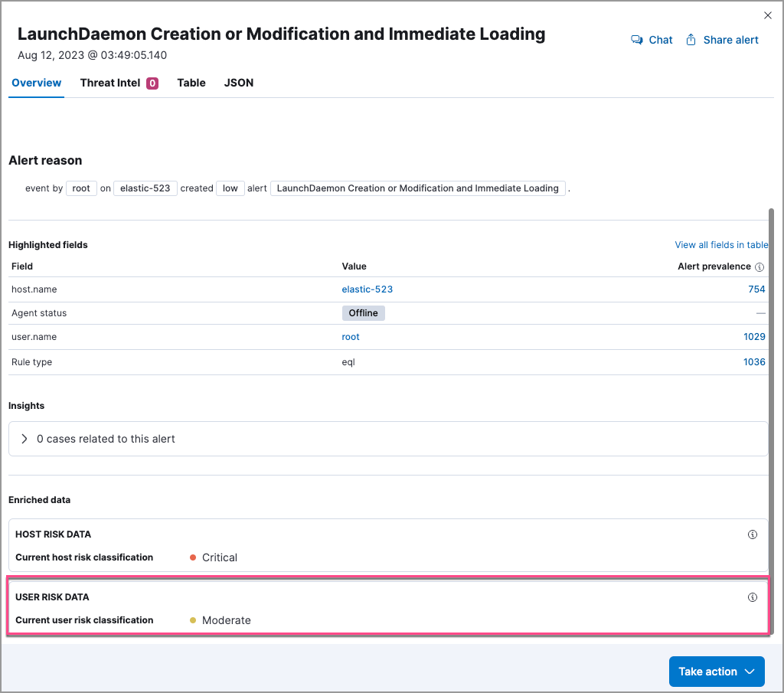Open the View all fields in table link
The image size is (784, 693).
(721, 244)
